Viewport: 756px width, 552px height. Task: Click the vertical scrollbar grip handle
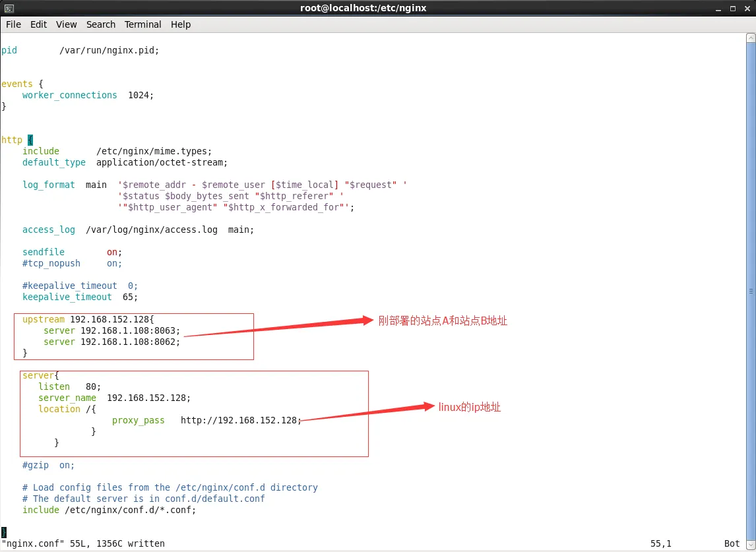pos(751,291)
